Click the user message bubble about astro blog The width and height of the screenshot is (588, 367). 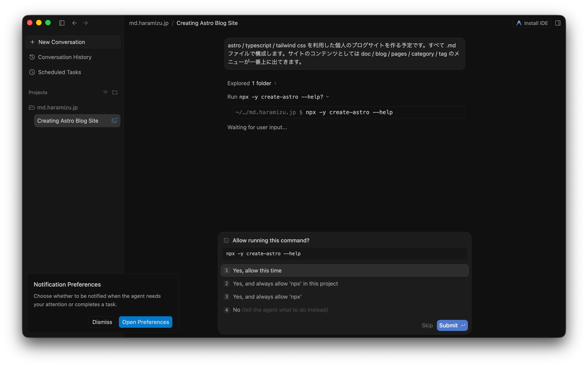[x=344, y=54]
